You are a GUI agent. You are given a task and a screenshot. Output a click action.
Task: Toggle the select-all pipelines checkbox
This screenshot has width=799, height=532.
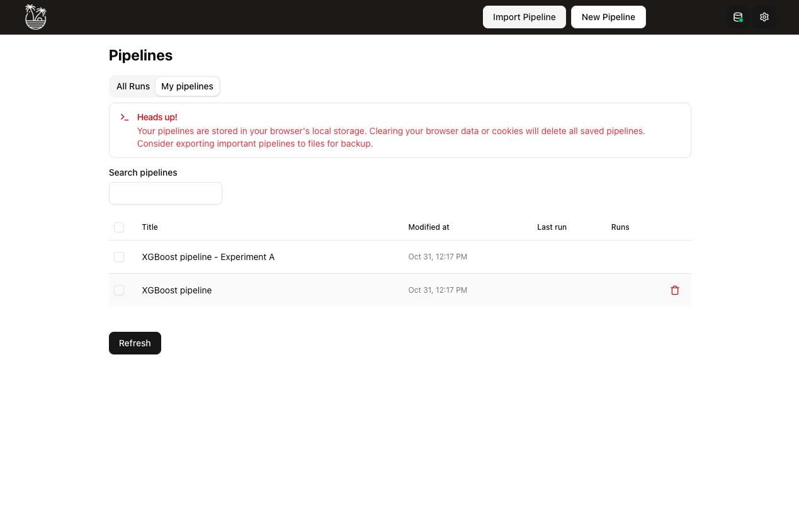click(119, 227)
